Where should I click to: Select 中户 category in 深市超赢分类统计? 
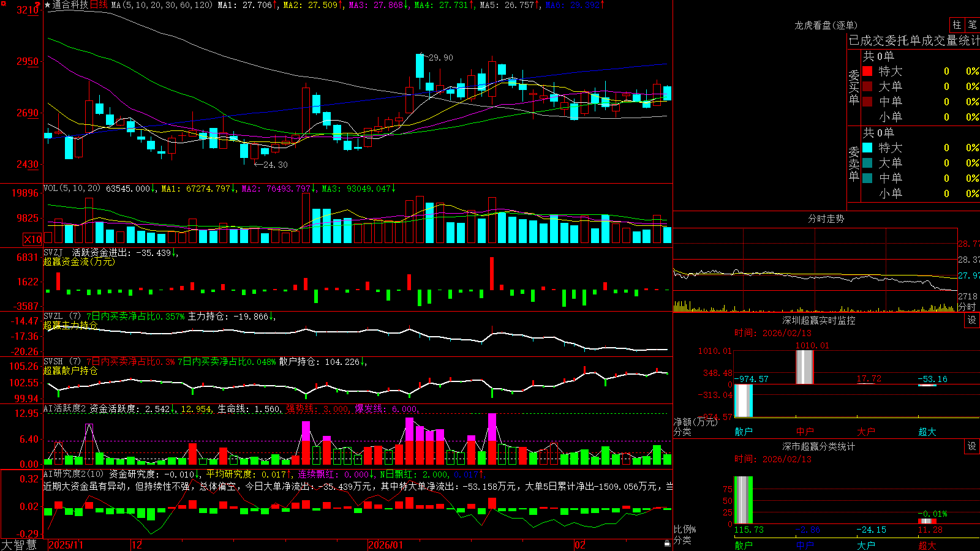[x=805, y=545]
